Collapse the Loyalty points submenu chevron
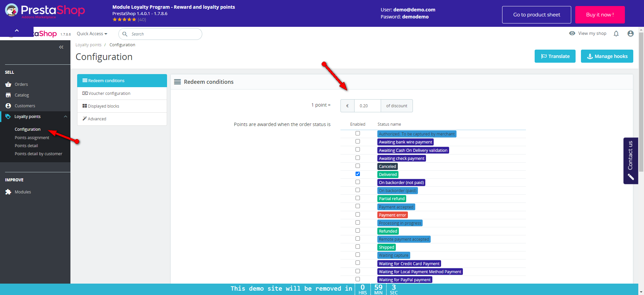Viewport: 644px width, 295px height. [65, 117]
